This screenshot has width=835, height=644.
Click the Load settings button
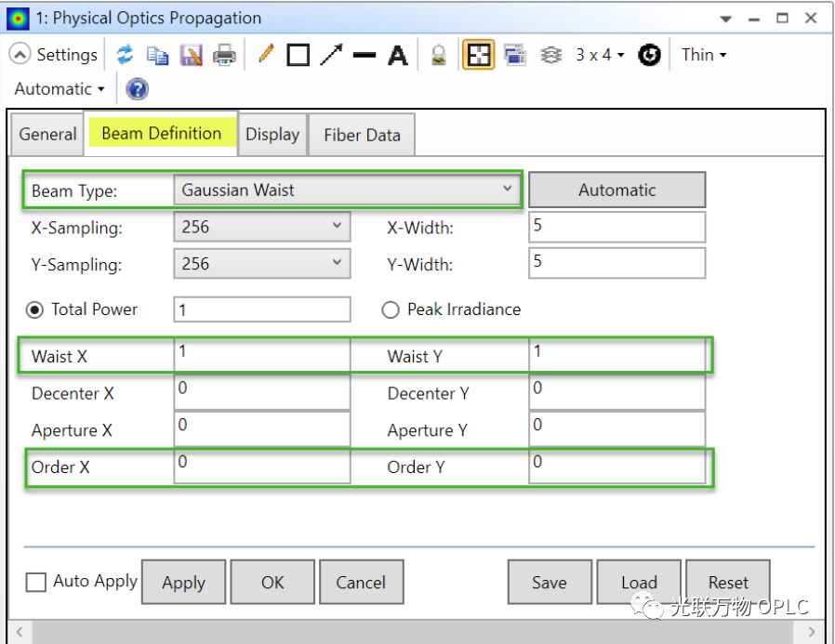pyautogui.click(x=639, y=582)
